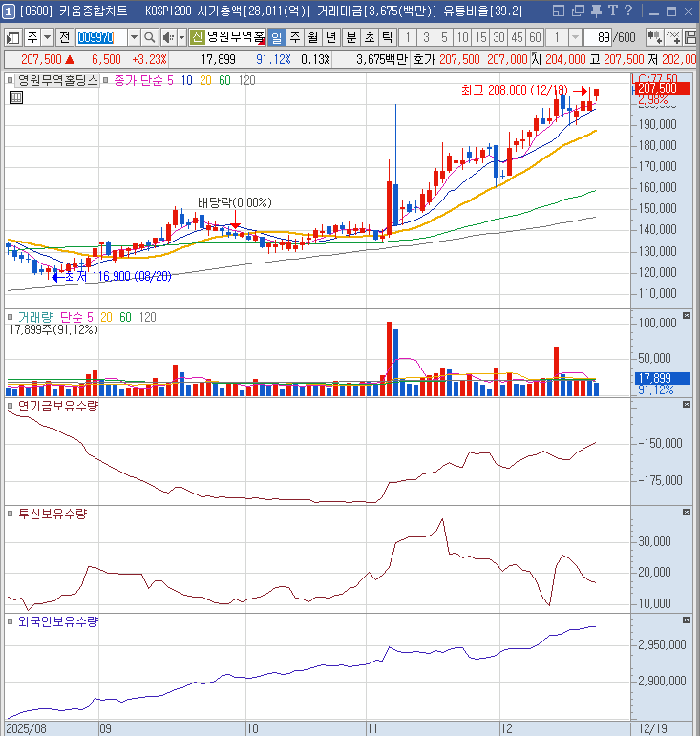700x736 pixels.
Task: Click the candle count field showing 89
Action: coord(600,37)
